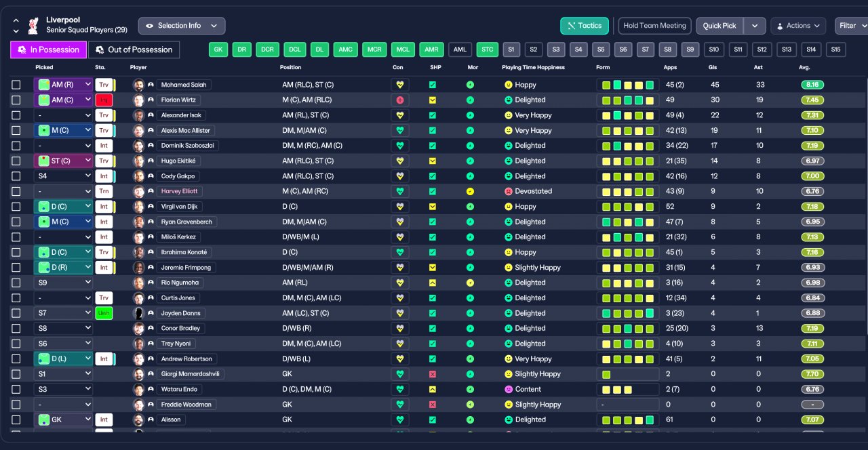Click Mohamed Salah's condition heart icon

coord(400,85)
